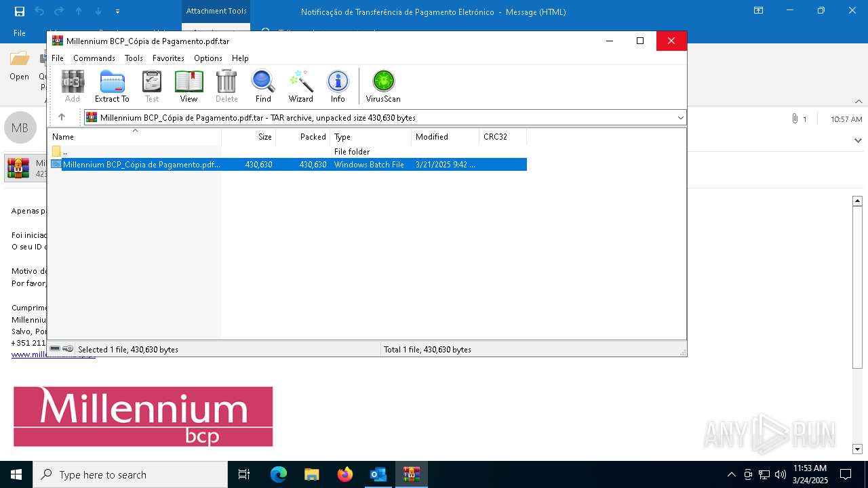Switch to Outlook in taskbar
Viewport: 868px width, 488px height.
point(378,474)
